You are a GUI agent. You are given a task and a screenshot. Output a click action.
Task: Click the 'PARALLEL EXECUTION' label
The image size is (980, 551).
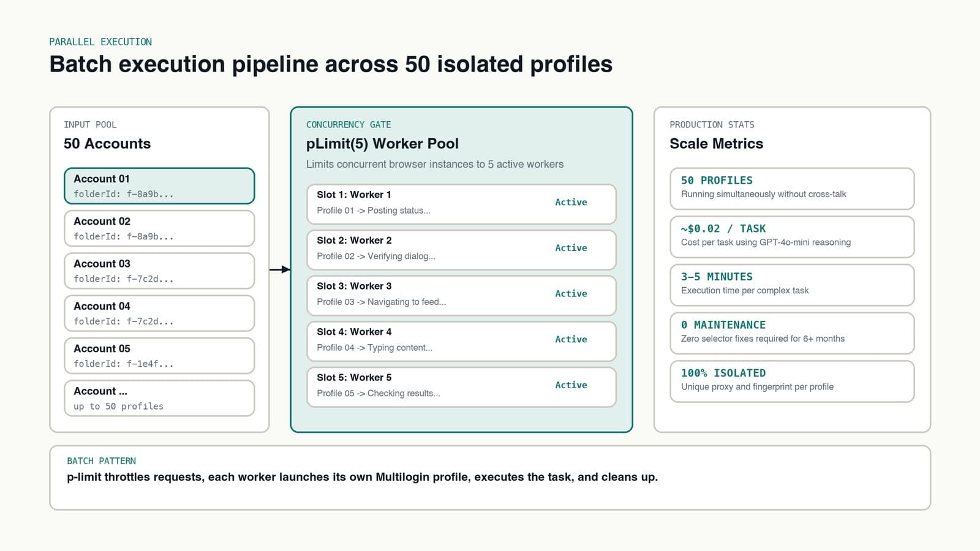pos(100,42)
